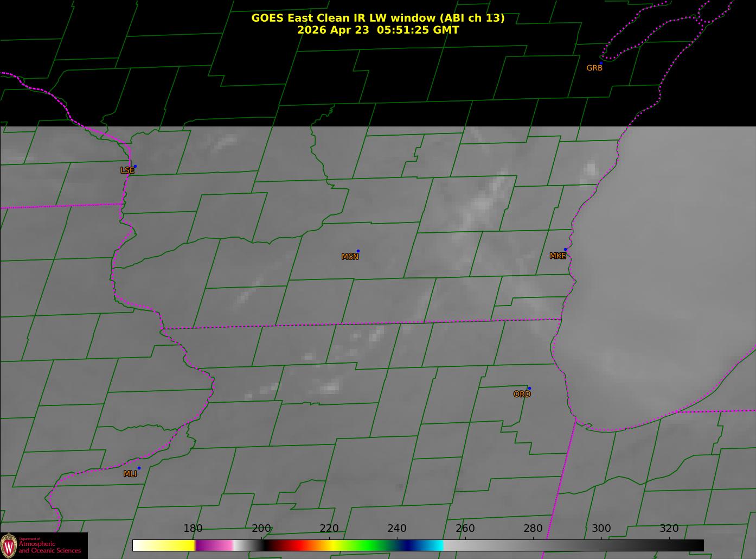Click the University of Wisconsin crest logo
This screenshot has height=559, width=756.
tap(9, 545)
